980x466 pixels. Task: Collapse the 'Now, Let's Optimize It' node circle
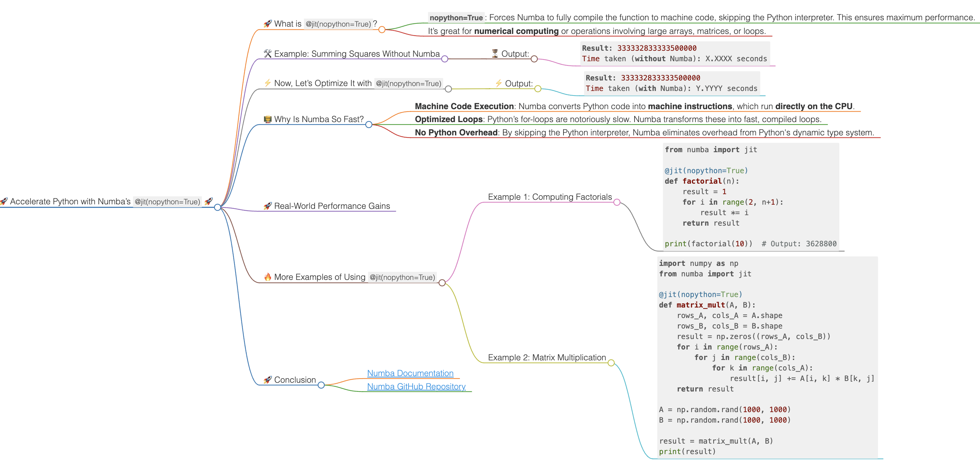click(x=449, y=89)
